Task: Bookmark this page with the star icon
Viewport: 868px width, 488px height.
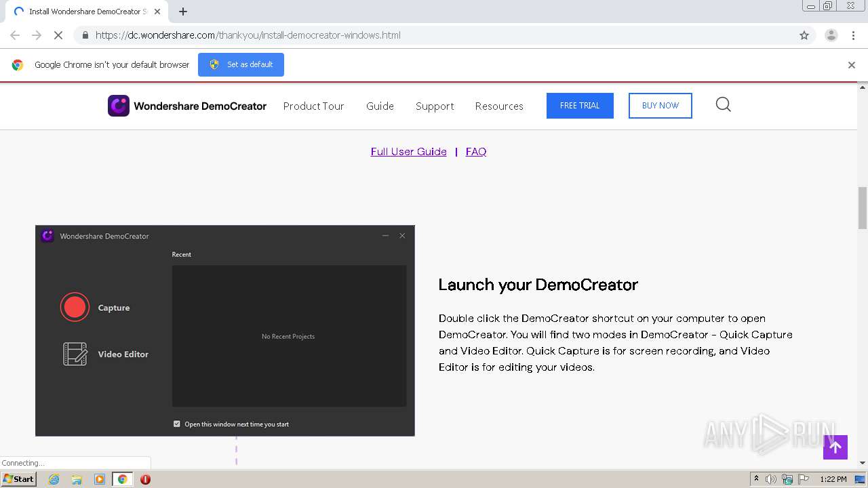Action: tap(804, 35)
